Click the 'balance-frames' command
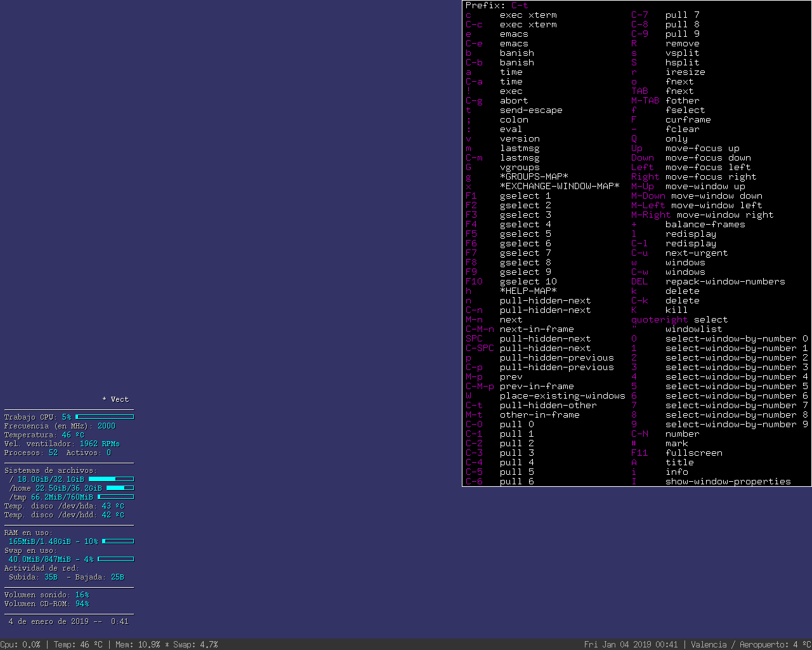 click(x=705, y=224)
